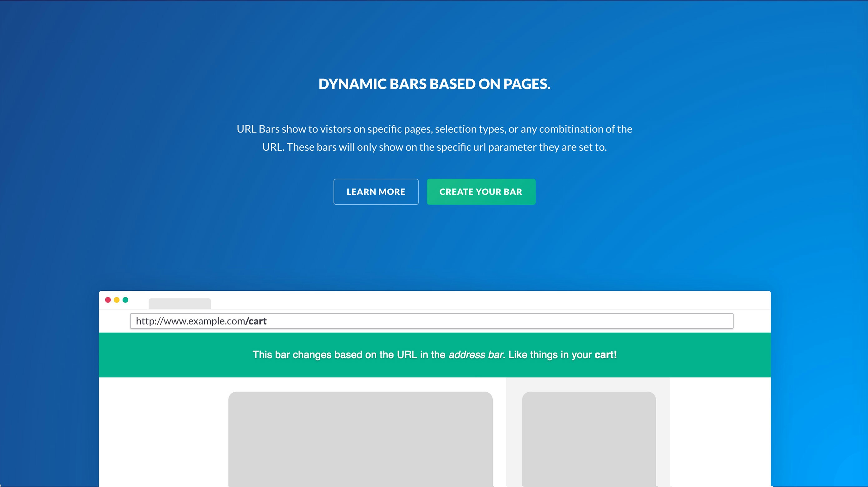Screen dimensions: 868x487
Task: Click the bold 'cart!' word in bar
Action: tap(605, 355)
